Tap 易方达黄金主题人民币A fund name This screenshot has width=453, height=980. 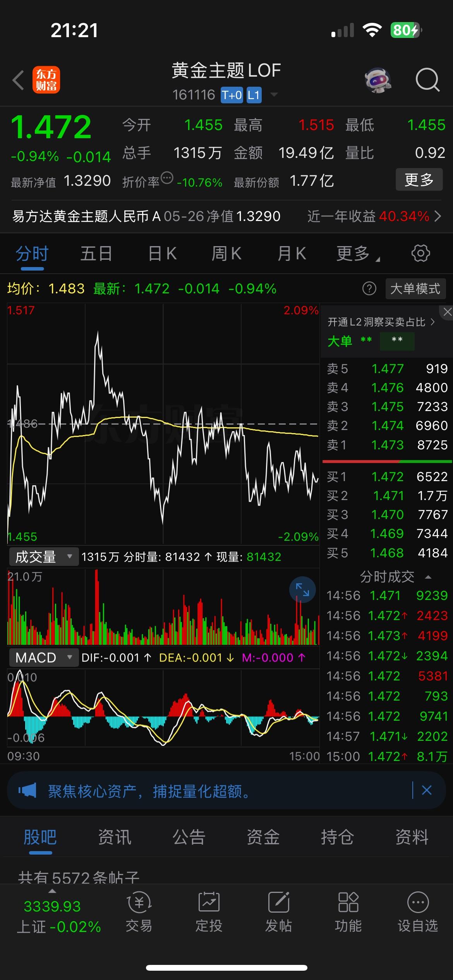point(87,216)
